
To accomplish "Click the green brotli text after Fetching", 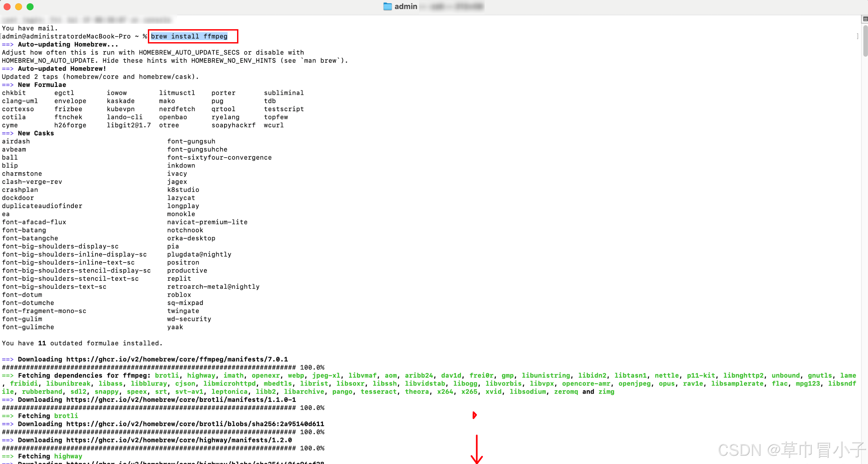I will pos(66,416).
